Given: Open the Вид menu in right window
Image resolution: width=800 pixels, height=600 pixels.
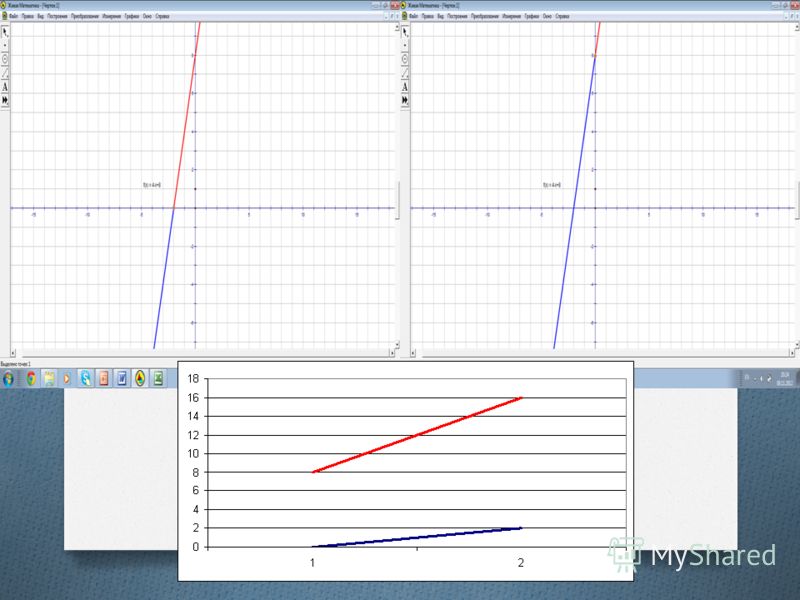Looking at the screenshot, I should pos(441,16).
